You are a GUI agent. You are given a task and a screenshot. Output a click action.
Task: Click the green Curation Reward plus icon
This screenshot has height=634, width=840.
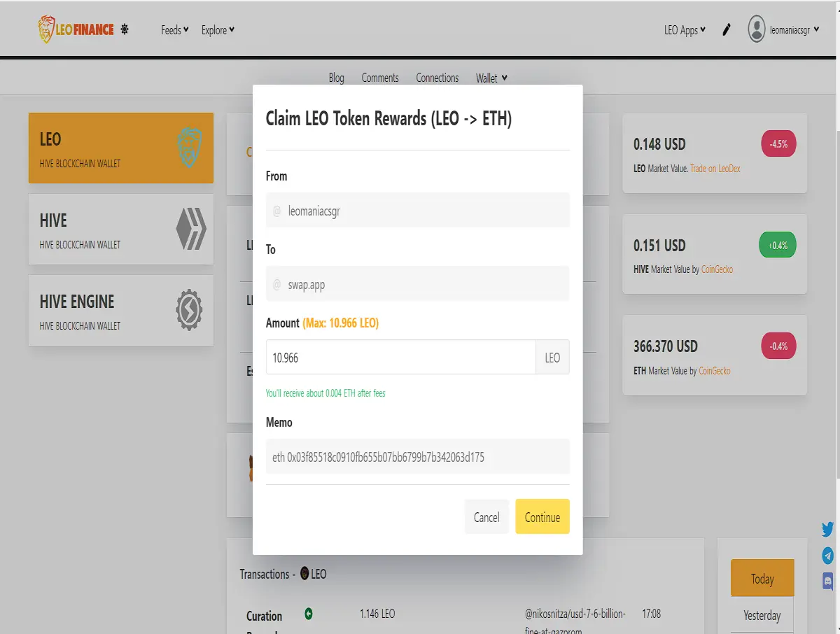click(x=309, y=614)
